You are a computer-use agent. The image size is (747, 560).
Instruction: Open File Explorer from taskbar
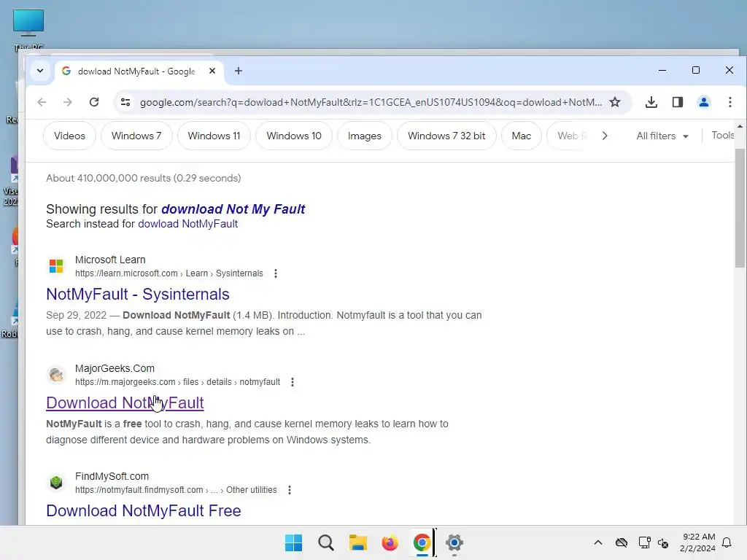coord(357,542)
